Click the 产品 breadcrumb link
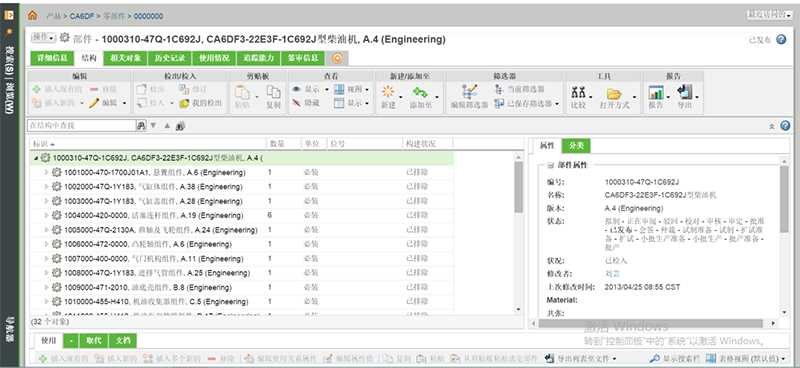 [54, 16]
